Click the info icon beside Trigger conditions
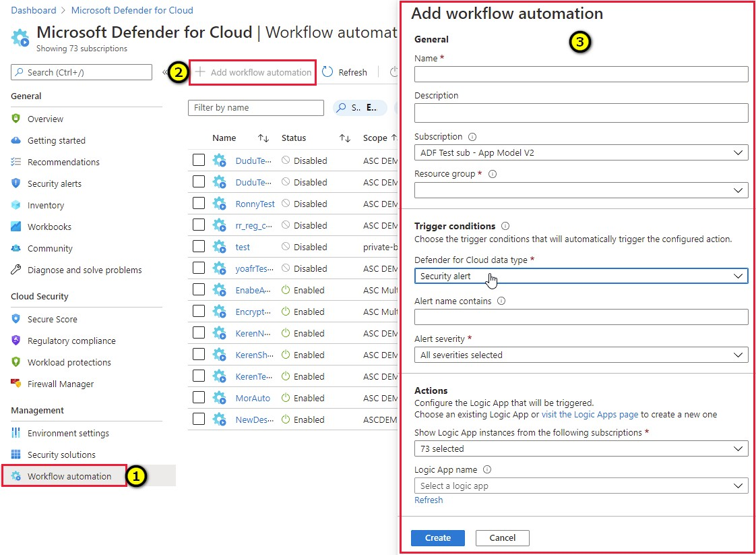Screen dimensions: 756x555 tap(505, 226)
